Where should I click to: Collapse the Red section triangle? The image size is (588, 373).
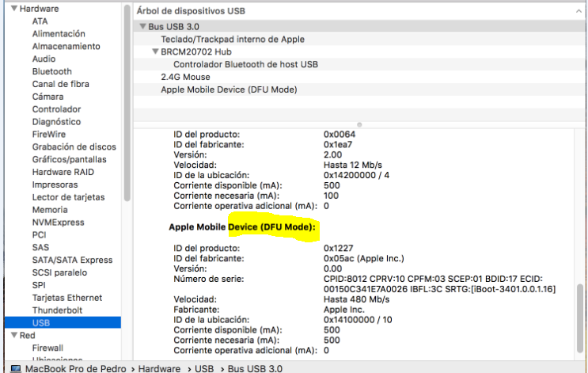(x=14, y=335)
